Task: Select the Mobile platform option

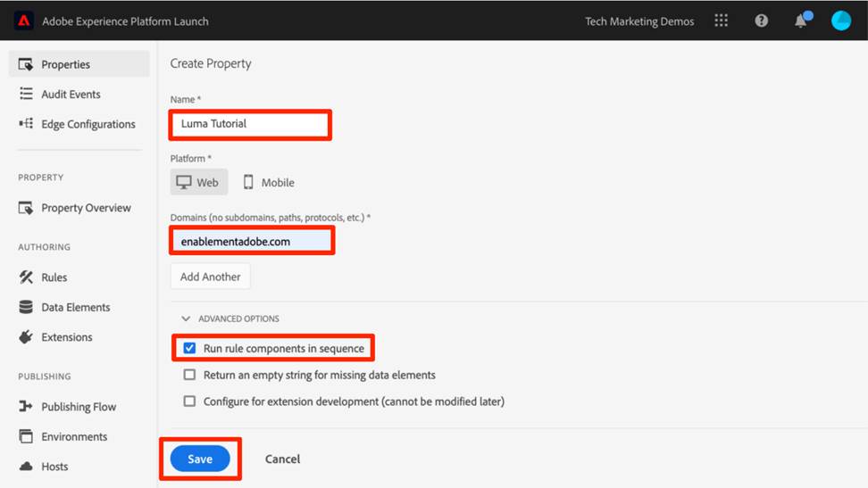Action: (268, 182)
